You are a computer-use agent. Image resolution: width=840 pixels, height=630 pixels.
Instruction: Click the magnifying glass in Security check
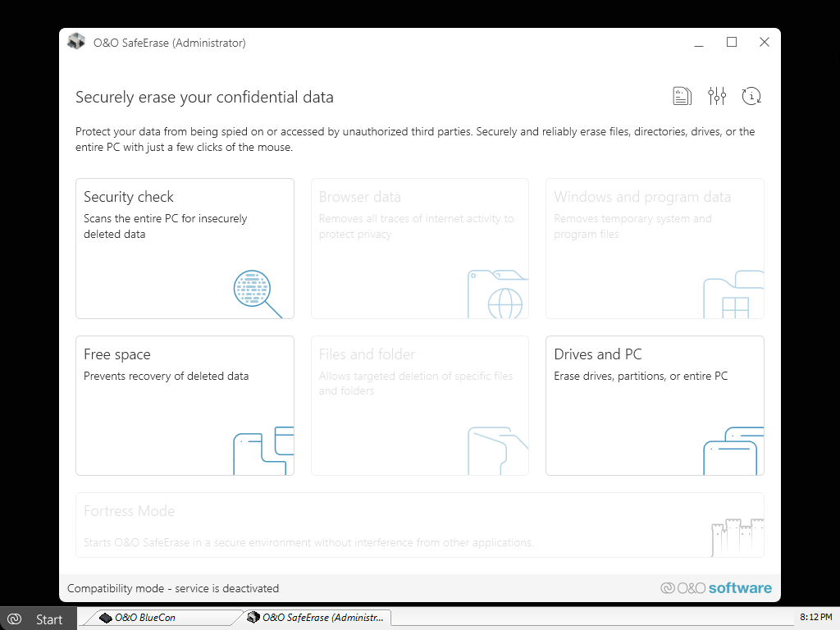click(257, 293)
